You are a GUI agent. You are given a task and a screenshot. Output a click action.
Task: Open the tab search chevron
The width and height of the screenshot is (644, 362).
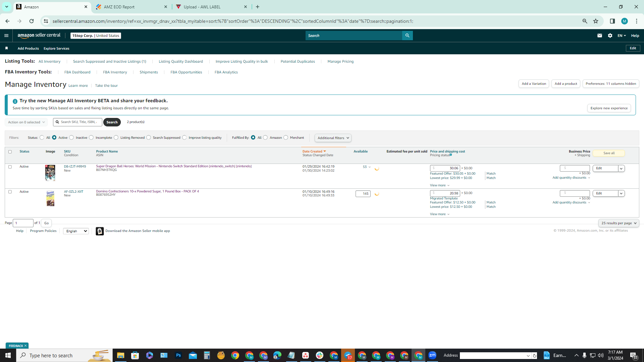click(x=6, y=7)
